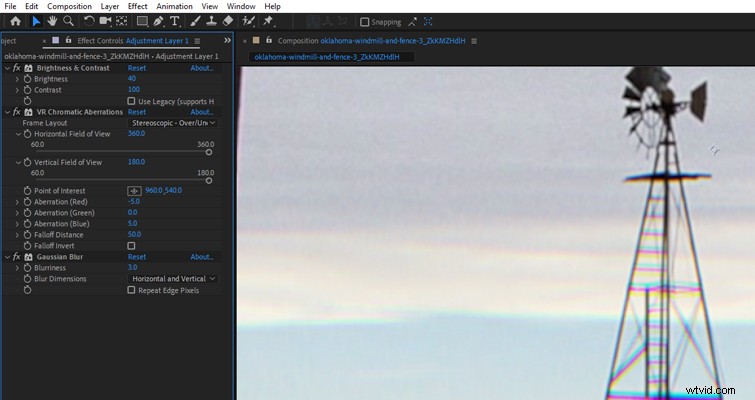Click the Aberration (Blue) value 5.0
Image resolution: width=755 pixels, height=400 pixels.
[132, 223]
